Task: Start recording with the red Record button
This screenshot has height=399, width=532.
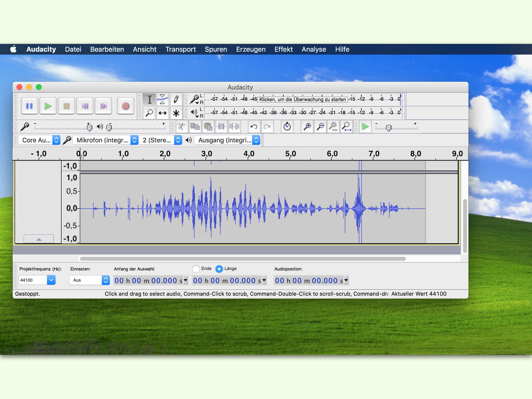Action: tap(125, 106)
